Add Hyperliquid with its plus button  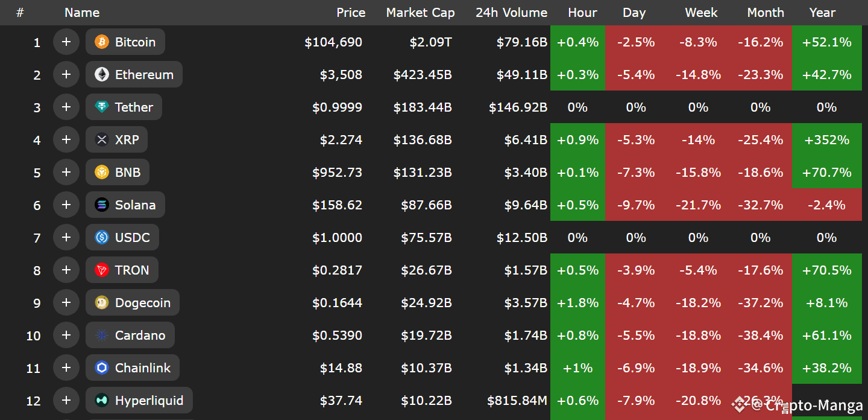(x=66, y=400)
